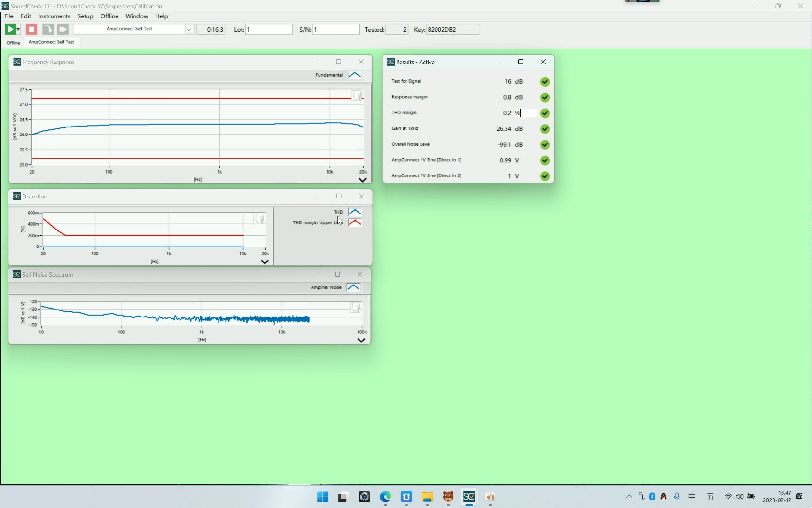
Task: Click the Amplifier Noise curve legend swatch
Action: click(353, 287)
